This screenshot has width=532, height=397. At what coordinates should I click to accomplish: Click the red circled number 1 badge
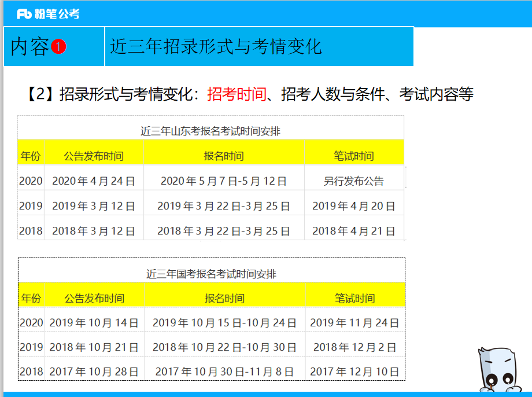pyautogui.click(x=59, y=47)
